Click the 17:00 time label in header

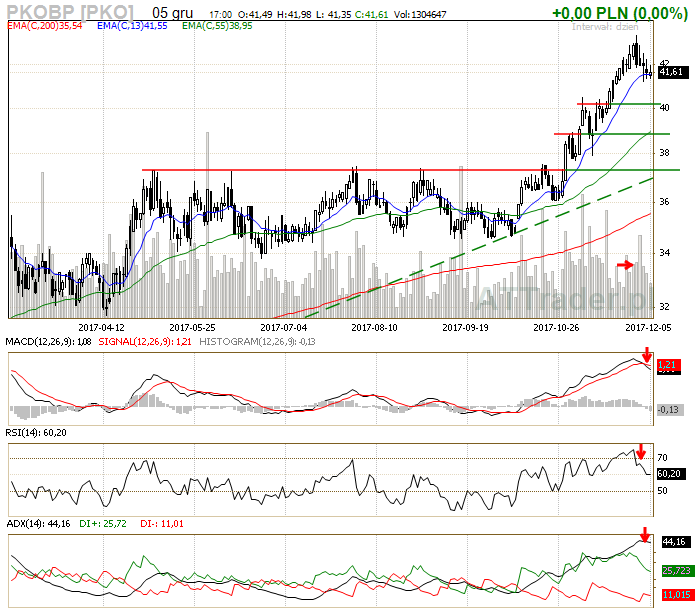(x=221, y=15)
